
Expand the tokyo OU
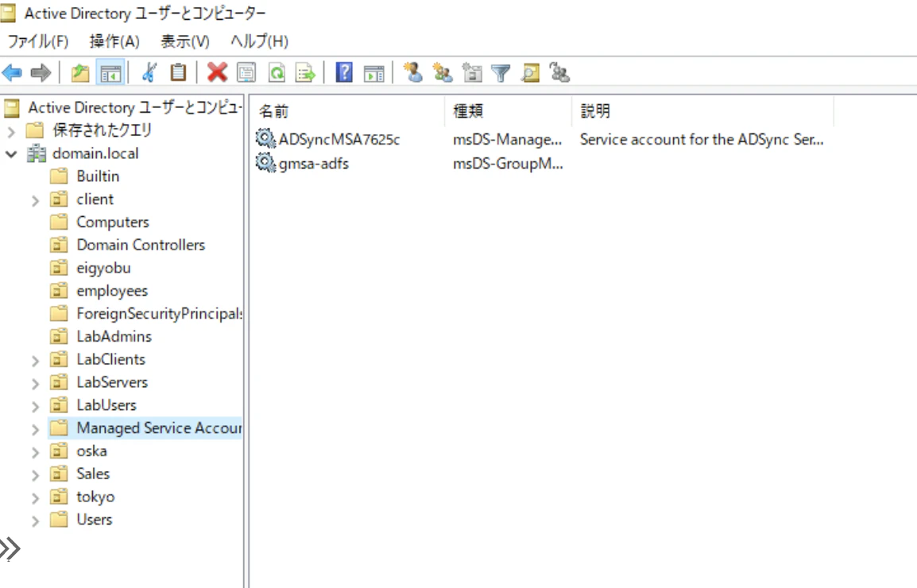coord(35,498)
